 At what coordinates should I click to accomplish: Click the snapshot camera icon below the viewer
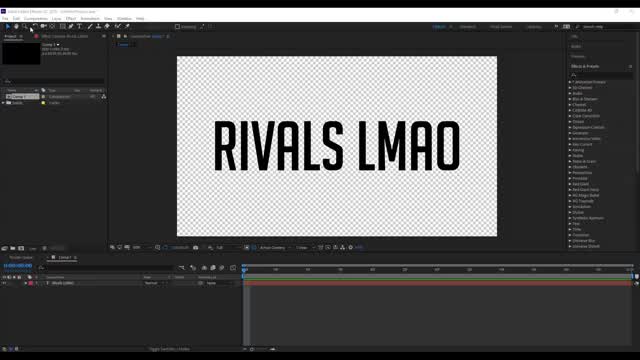(196, 247)
